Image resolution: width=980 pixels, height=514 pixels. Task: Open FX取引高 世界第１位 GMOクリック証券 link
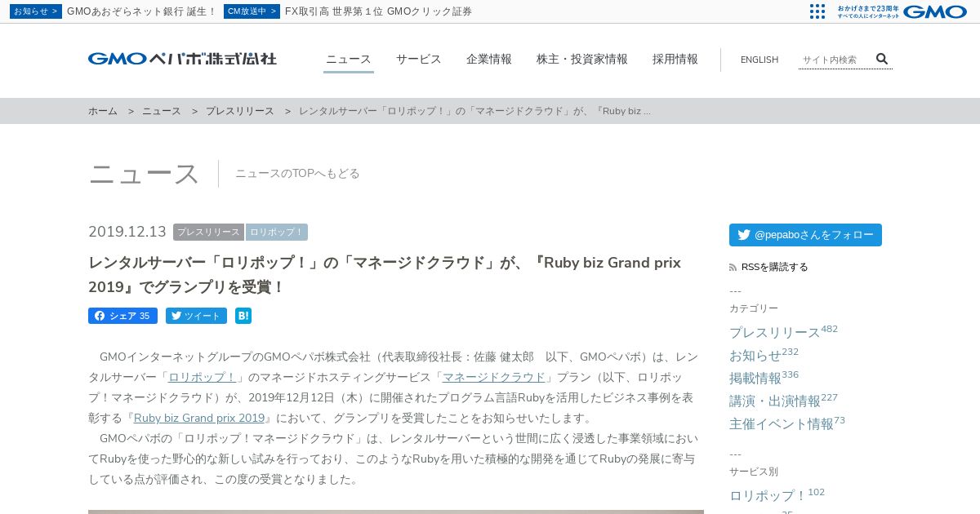coord(378,11)
